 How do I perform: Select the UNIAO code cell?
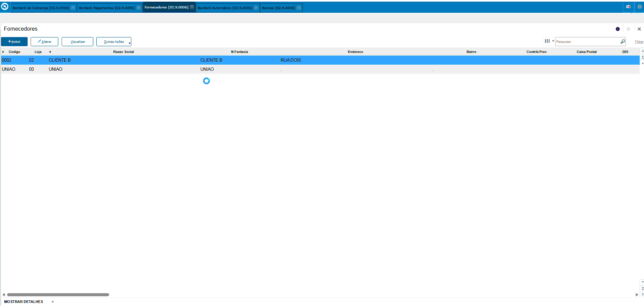click(9, 69)
